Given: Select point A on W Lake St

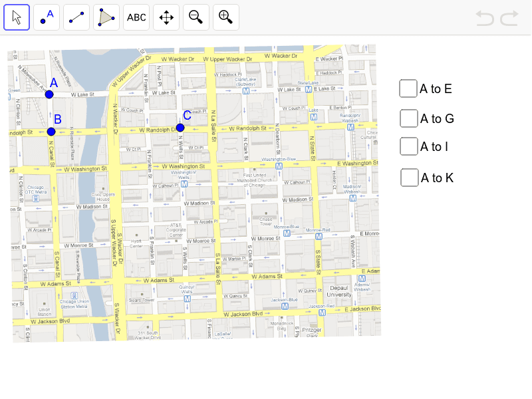Looking at the screenshot, I should coord(49,94).
